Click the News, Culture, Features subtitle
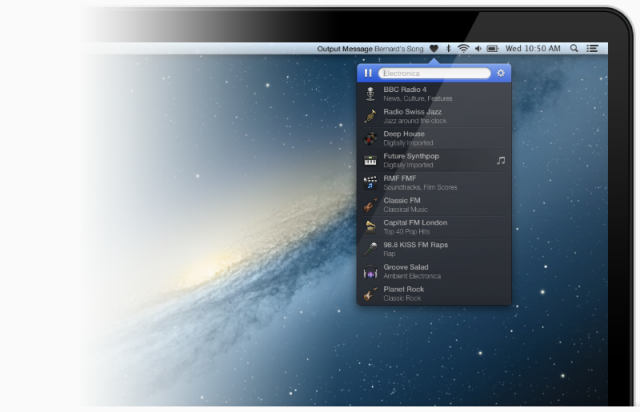This screenshot has width=640, height=412. pyautogui.click(x=418, y=99)
